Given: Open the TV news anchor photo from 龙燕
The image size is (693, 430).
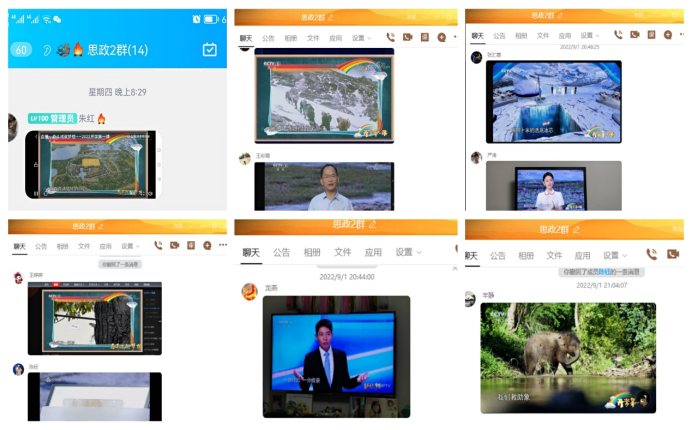Looking at the screenshot, I should pyautogui.click(x=336, y=355).
